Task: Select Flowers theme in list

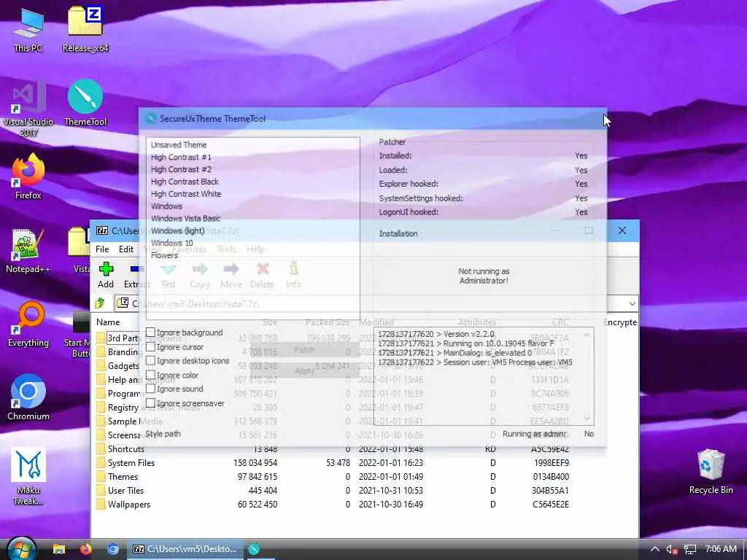Action: tap(164, 255)
